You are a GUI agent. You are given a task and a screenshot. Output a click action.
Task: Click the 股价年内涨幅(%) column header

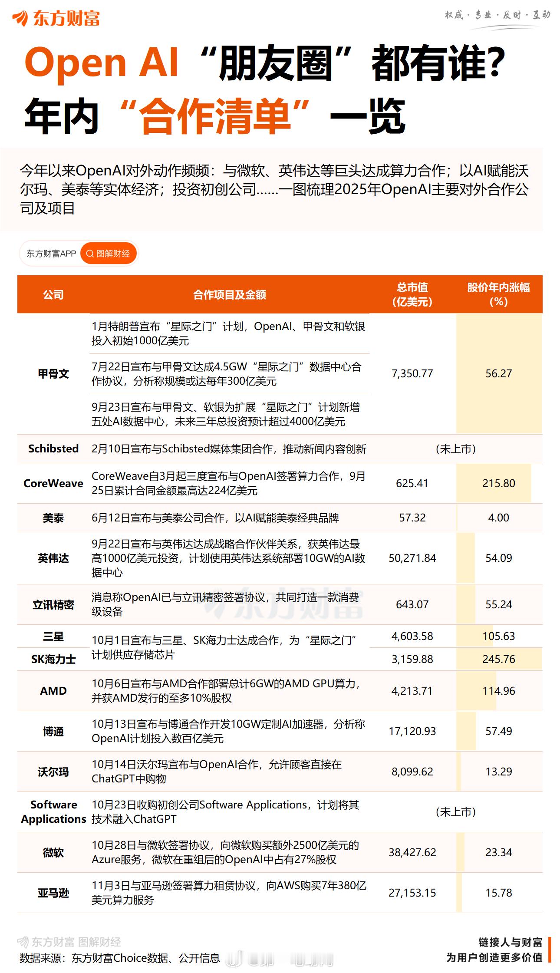point(498,294)
